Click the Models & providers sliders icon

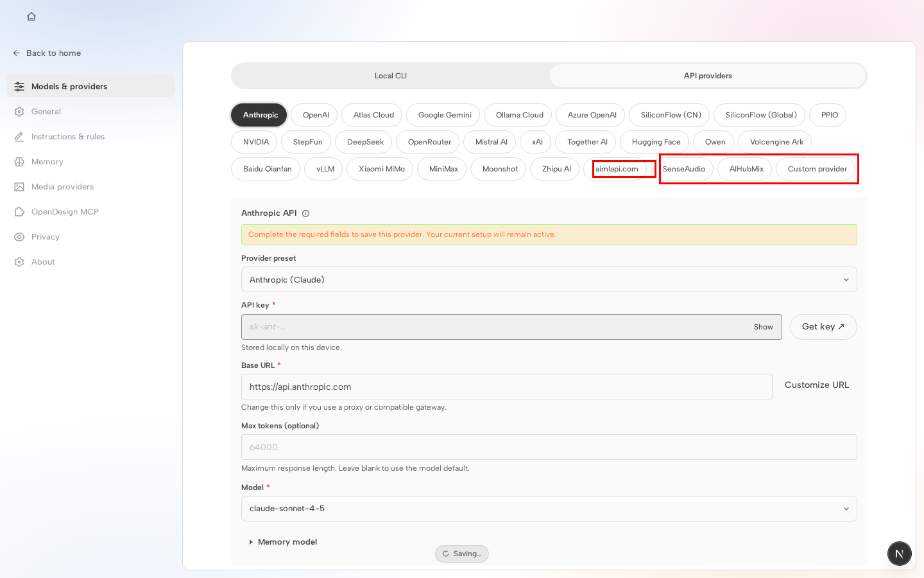[19, 87]
